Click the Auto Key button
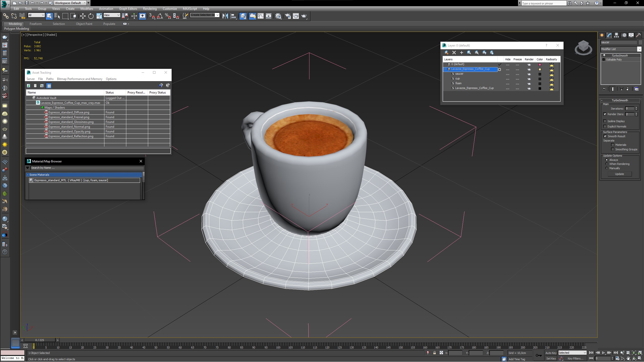This screenshot has width=644, height=362. point(551,353)
